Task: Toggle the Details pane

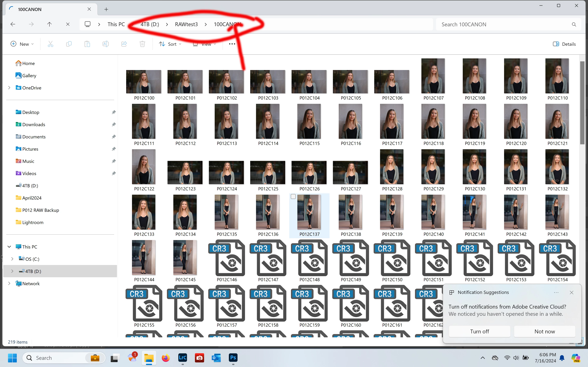Action: 564,44
